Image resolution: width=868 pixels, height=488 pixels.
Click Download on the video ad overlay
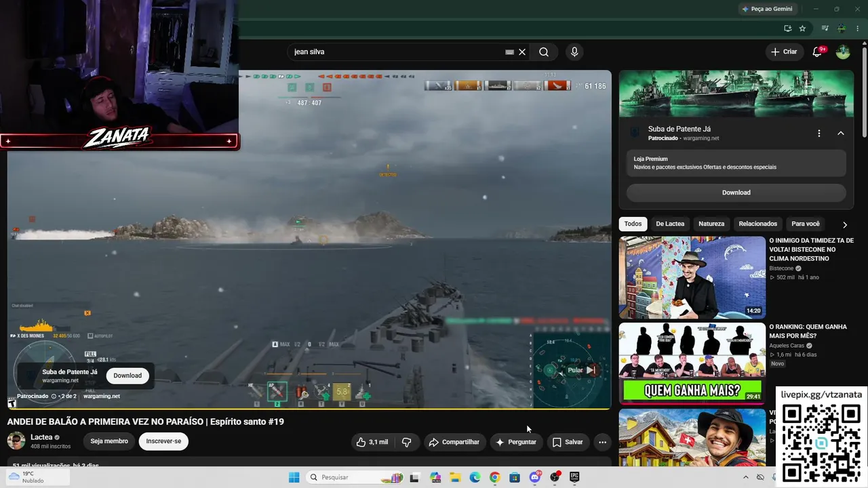click(127, 375)
